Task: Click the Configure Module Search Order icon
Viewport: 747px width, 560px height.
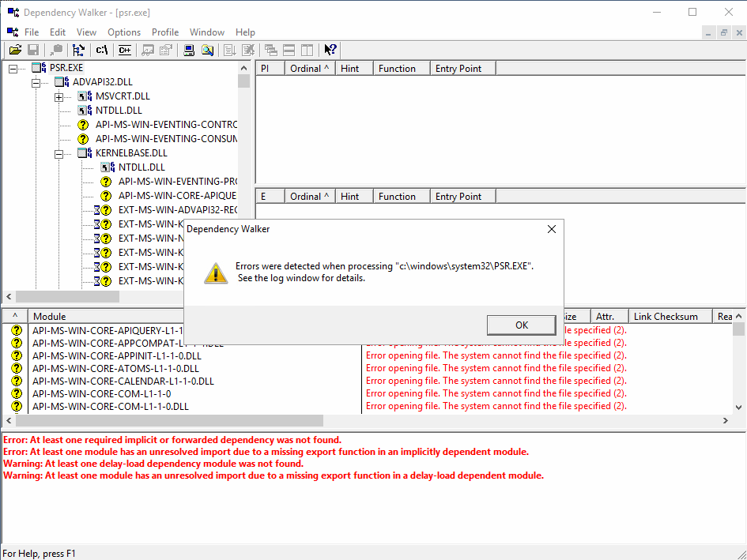Action: point(207,50)
